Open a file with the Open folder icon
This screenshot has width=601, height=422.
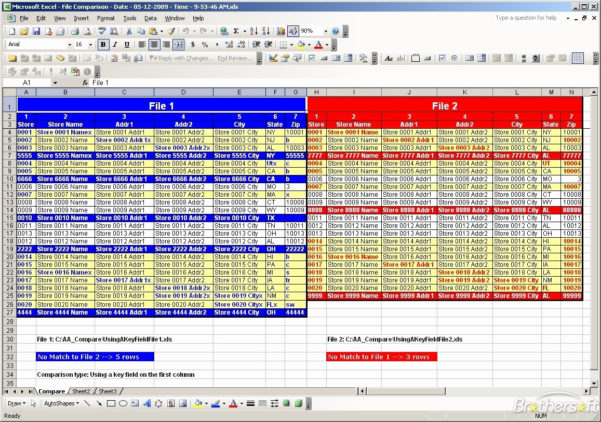tap(23, 31)
